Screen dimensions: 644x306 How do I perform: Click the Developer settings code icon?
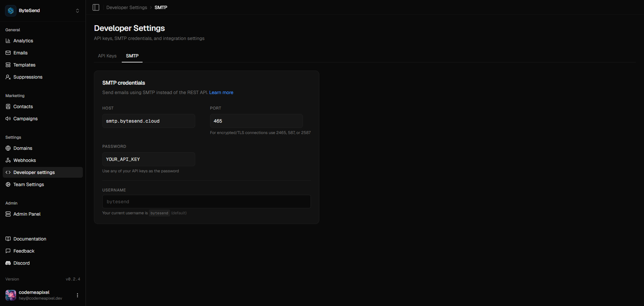click(8, 172)
